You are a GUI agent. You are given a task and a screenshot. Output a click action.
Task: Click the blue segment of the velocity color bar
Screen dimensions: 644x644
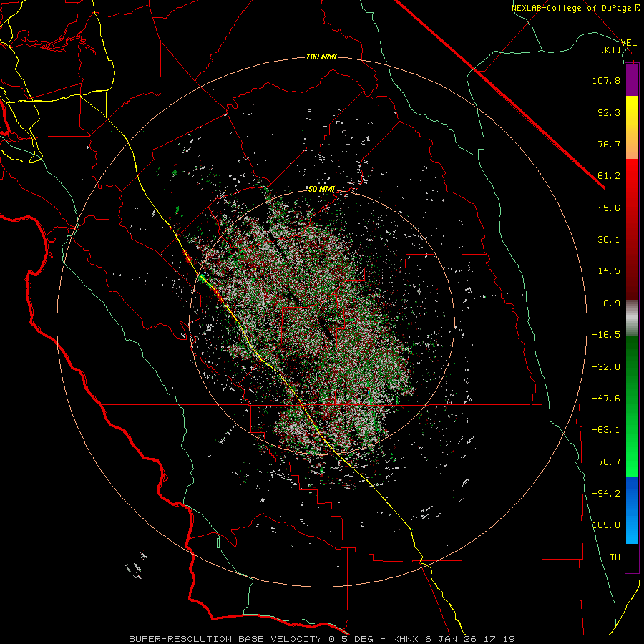[x=632, y=510]
